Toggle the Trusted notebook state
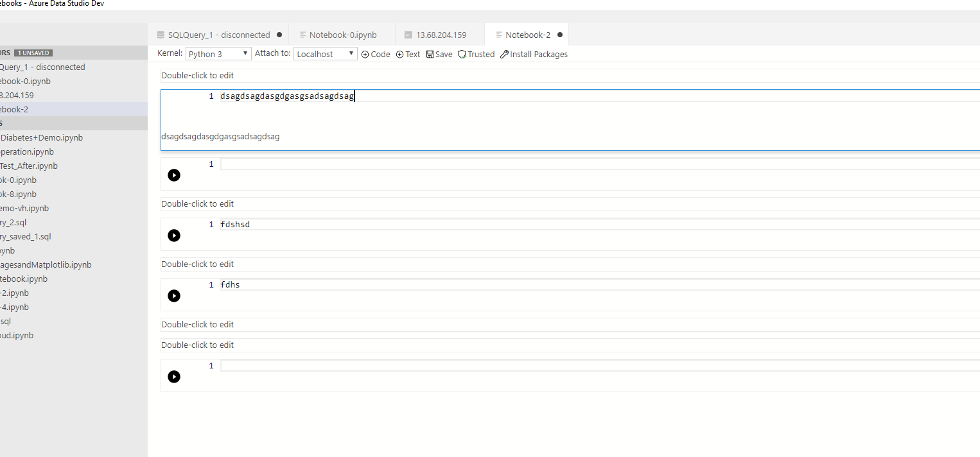 (x=476, y=55)
